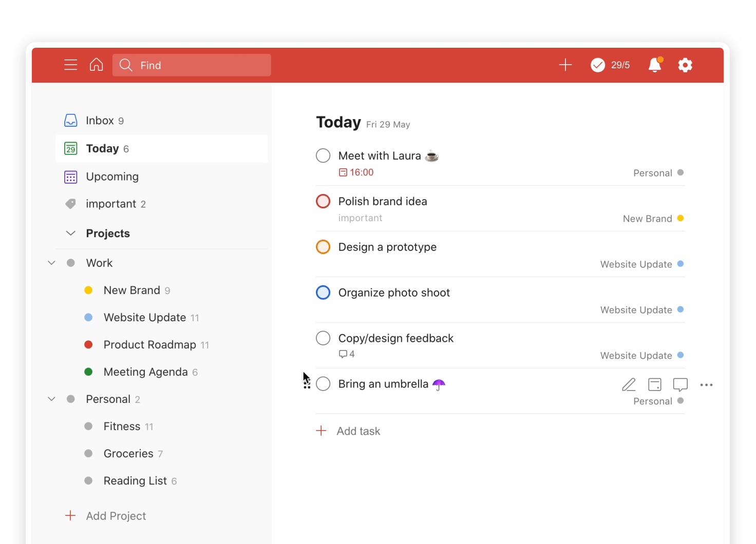
Task: Open the Inbox view
Action: click(100, 121)
